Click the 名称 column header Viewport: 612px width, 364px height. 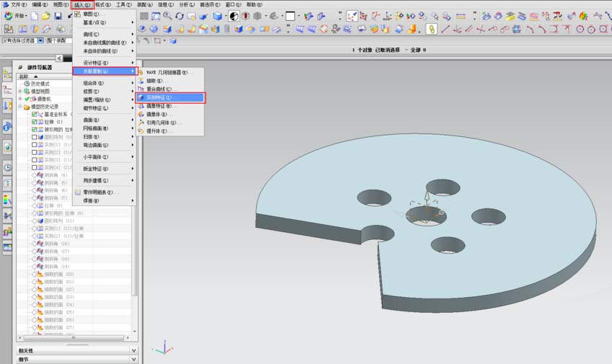25,76
